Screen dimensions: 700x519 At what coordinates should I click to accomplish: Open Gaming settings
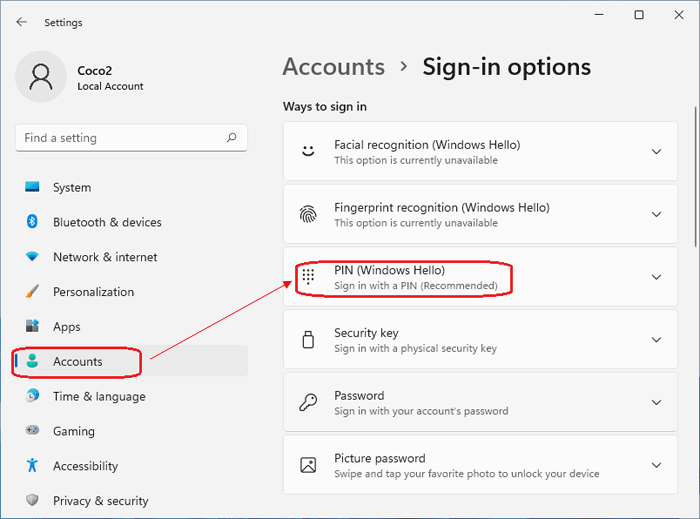point(130,431)
